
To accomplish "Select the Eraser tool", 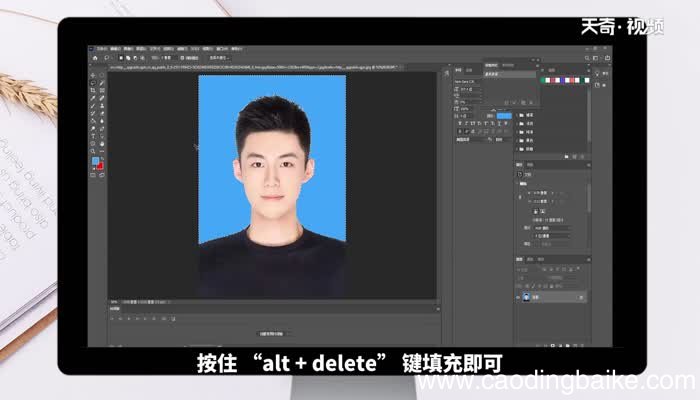I will click(x=102, y=114).
